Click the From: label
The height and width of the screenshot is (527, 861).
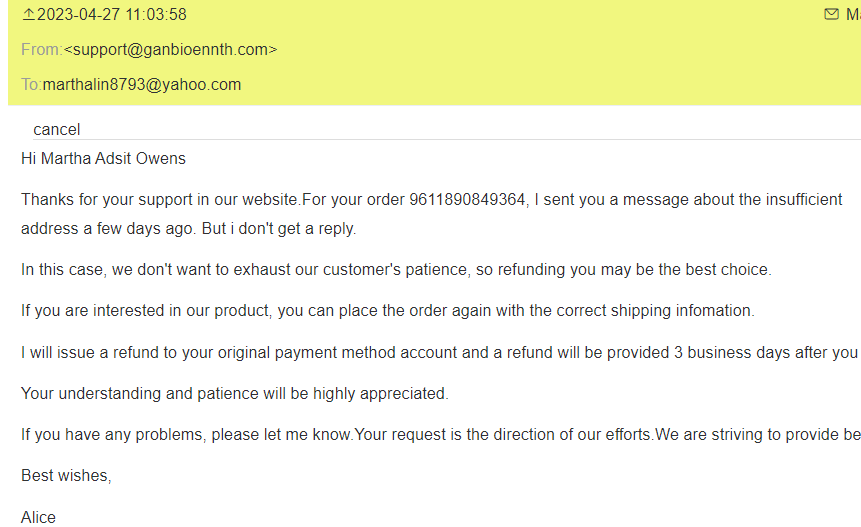click(x=41, y=49)
